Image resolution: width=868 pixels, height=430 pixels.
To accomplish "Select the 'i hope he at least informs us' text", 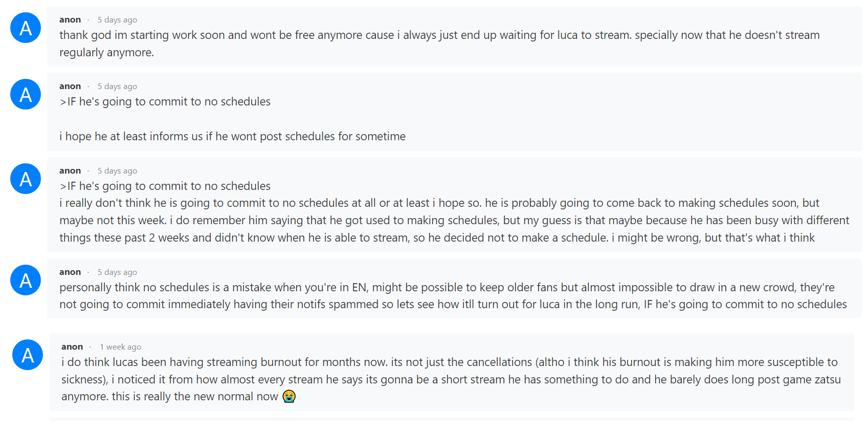I will 232,136.
